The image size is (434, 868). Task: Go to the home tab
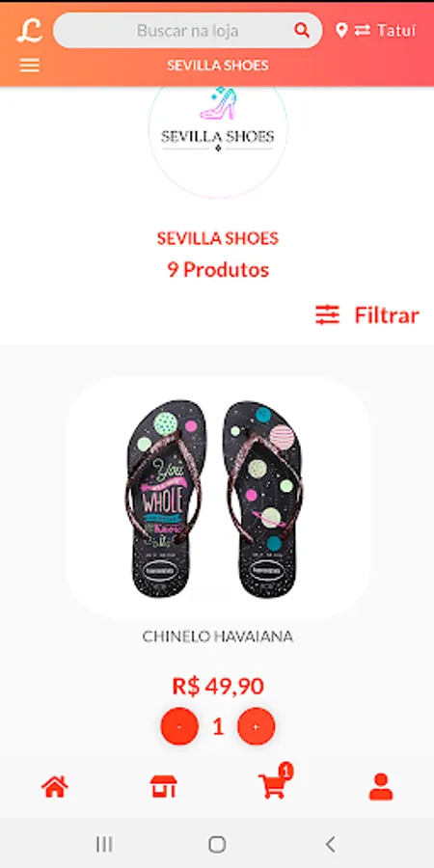[x=55, y=787]
